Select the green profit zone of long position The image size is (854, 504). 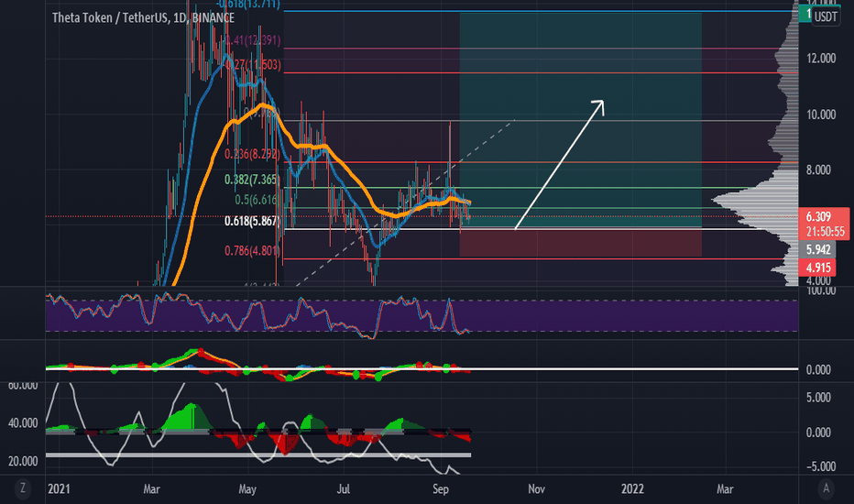[581, 119]
